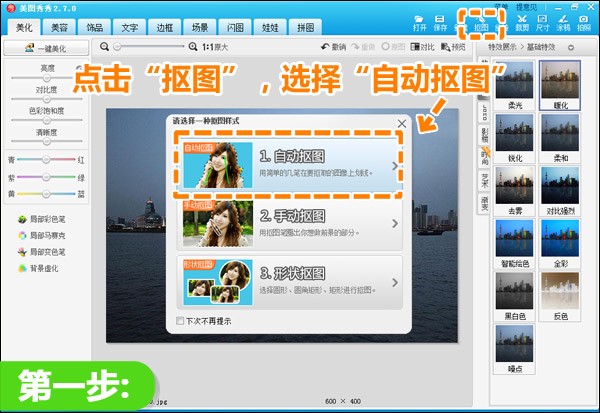This screenshot has height=413, width=600.
Task: Check the 下次不再提示 checkbox
Action: pyautogui.click(x=180, y=321)
